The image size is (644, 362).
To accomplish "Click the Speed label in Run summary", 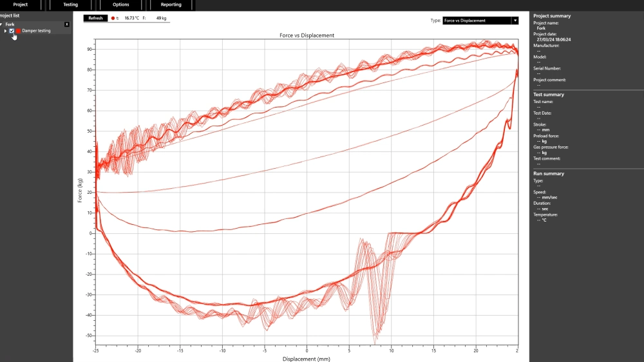I will point(540,193).
